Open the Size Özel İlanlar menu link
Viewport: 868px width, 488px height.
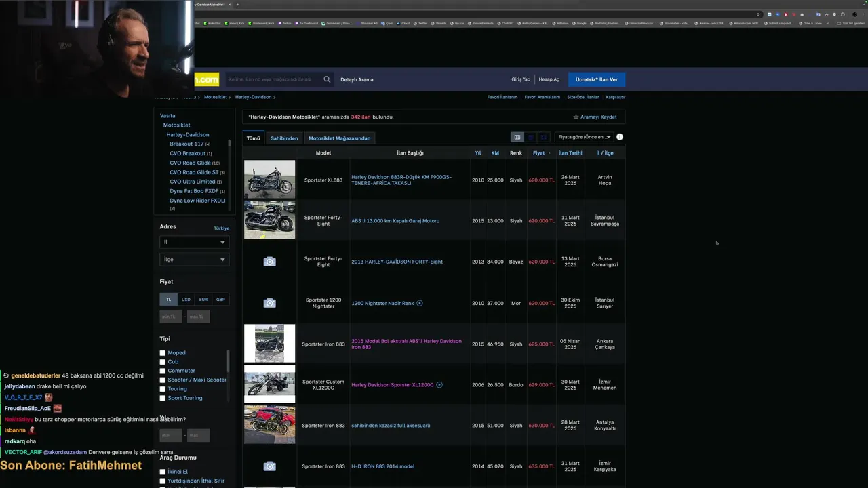pyautogui.click(x=583, y=97)
